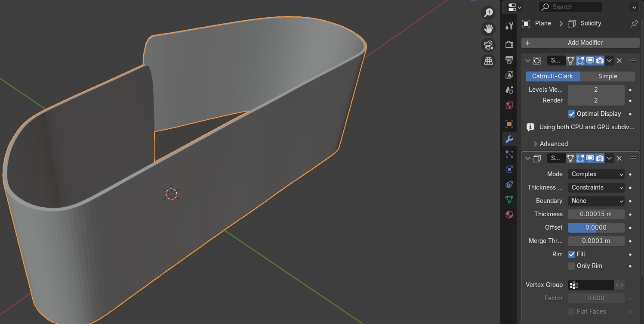
Task: Open the World properties tab
Action: (509, 105)
